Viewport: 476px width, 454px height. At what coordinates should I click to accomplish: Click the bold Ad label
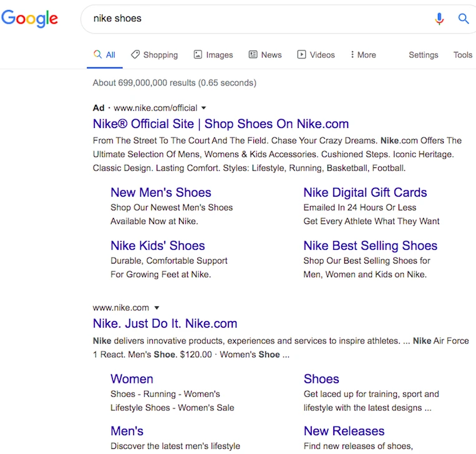pyautogui.click(x=99, y=108)
